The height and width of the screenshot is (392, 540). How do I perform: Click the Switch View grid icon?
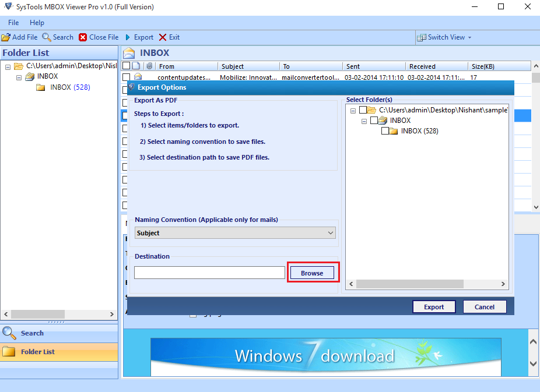pyautogui.click(x=421, y=37)
